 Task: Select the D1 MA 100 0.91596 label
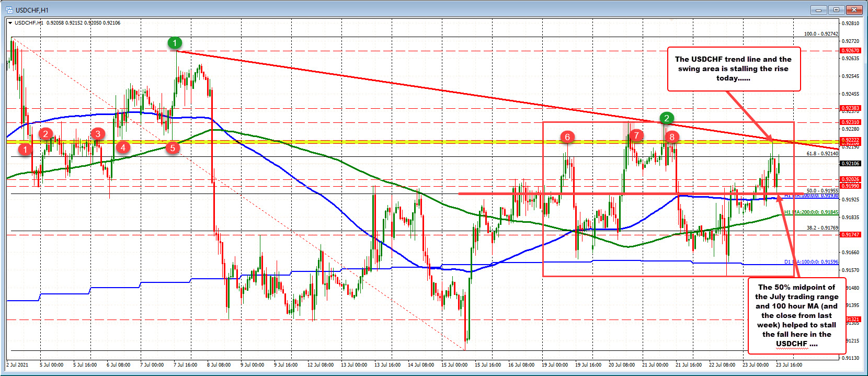coord(811,262)
